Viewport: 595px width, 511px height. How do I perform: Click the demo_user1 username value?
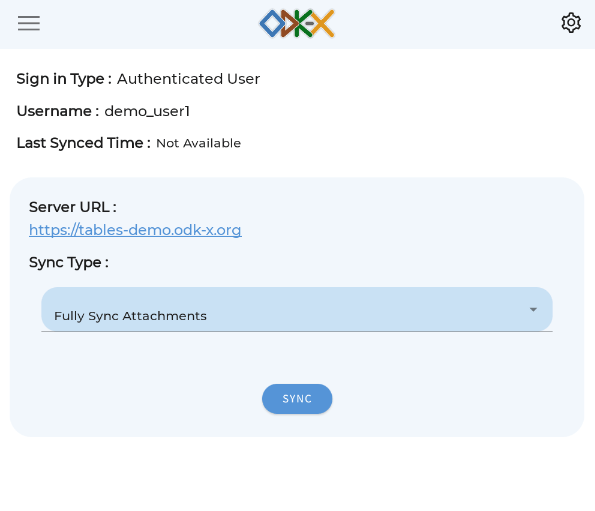(147, 111)
